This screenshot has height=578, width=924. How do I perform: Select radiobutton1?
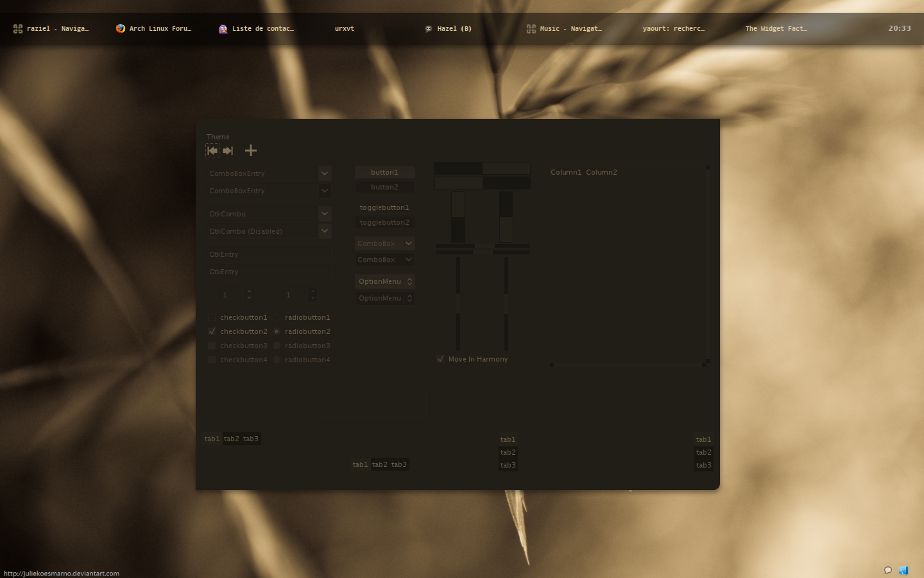[277, 317]
